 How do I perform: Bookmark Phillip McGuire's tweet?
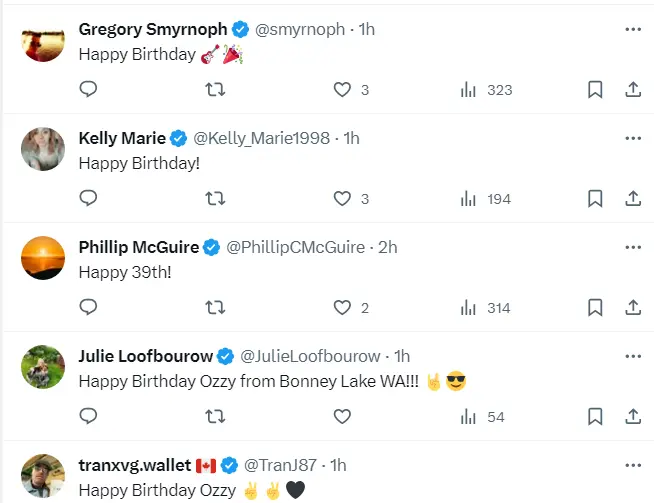[x=594, y=307]
